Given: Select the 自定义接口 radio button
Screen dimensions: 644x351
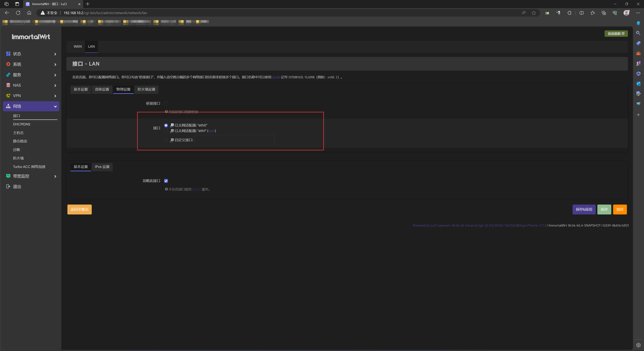Looking at the screenshot, I should [166, 140].
